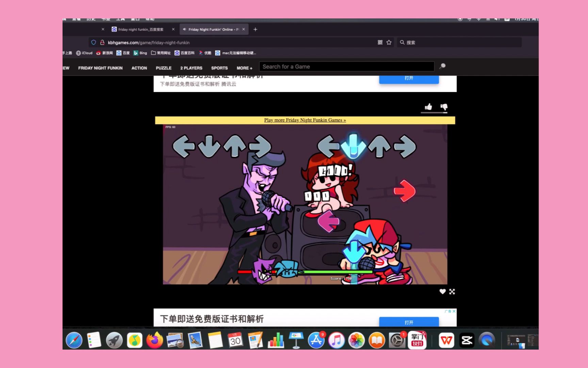Close the bottom advertisement banner
Image resolution: width=588 pixels, height=368 pixels.
[x=454, y=311]
